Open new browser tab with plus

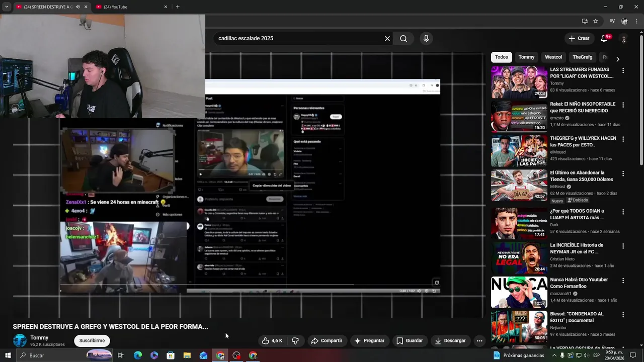[178, 7]
